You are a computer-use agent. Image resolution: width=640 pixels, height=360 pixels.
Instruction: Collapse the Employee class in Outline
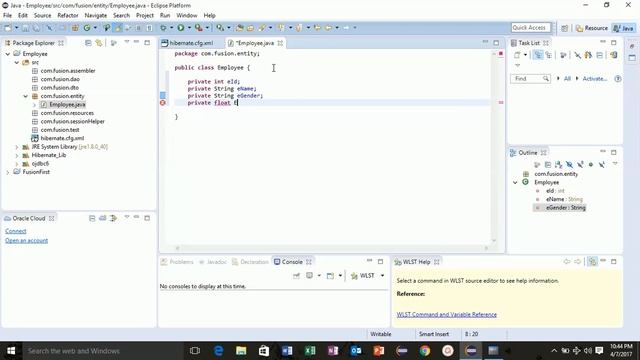[515, 182]
